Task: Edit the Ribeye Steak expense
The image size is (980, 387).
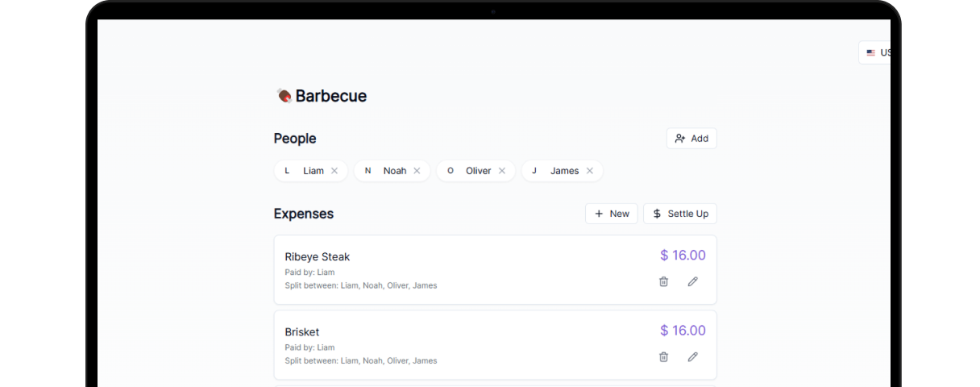Action: 692,281
